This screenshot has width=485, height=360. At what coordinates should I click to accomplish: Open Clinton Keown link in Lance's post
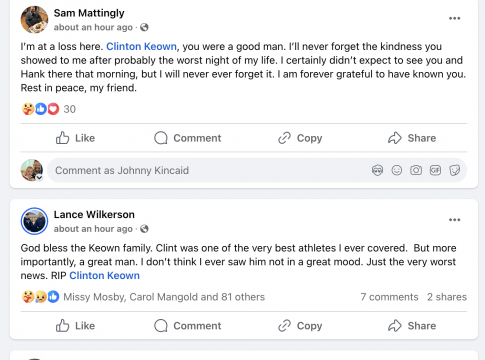[104, 276]
